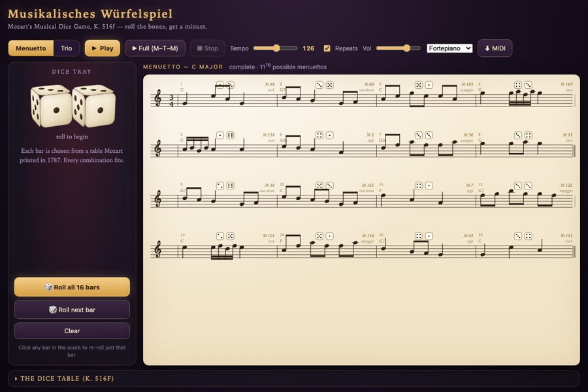588x392 pixels.
Task: Click the № 163 label
Action: click(467, 84)
